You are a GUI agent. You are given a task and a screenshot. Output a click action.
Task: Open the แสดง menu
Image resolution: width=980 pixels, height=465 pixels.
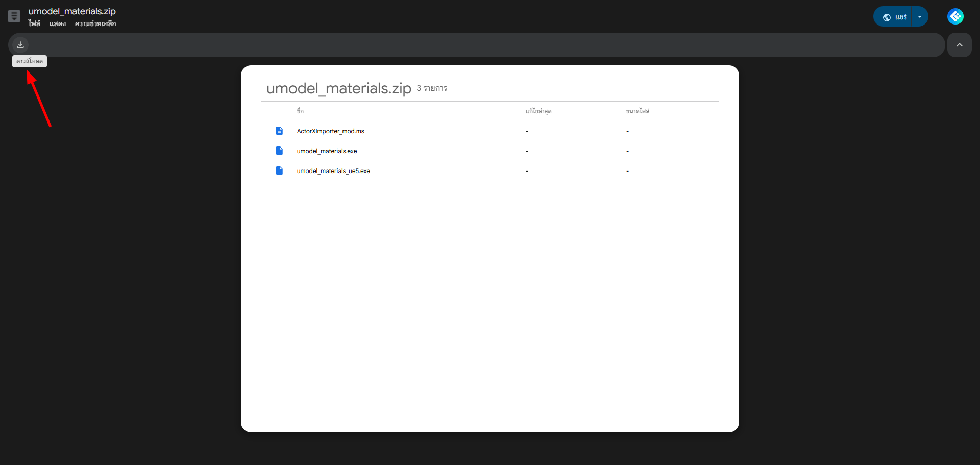[58, 24]
